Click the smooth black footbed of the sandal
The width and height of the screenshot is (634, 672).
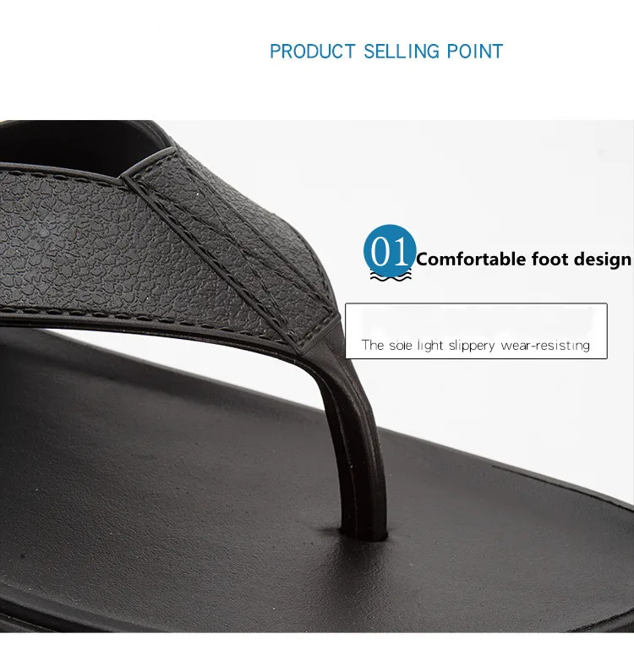pyautogui.click(x=172, y=493)
